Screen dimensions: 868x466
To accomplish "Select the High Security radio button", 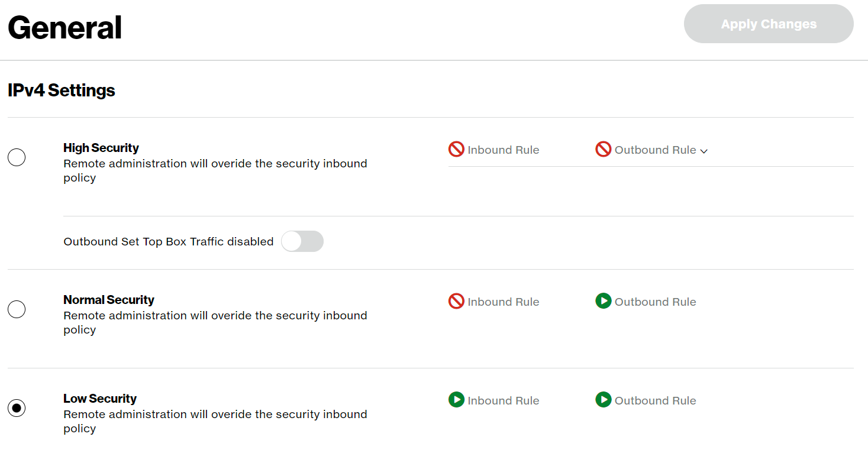I will pos(17,157).
